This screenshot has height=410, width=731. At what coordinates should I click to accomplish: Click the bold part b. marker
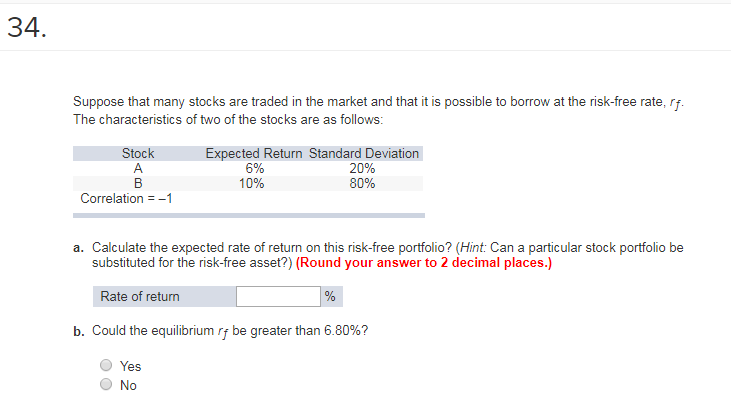tap(79, 331)
